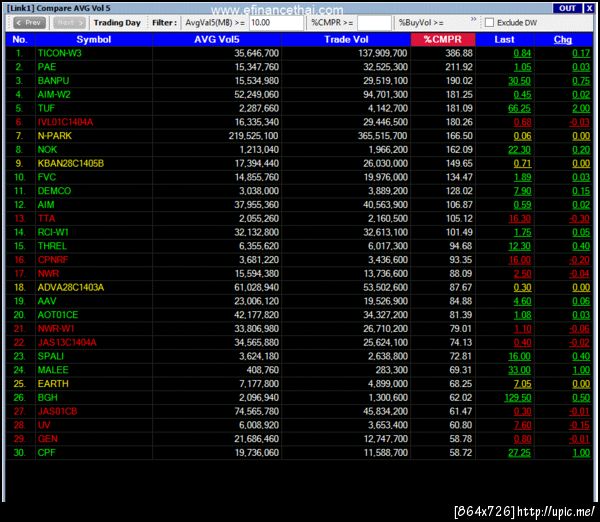Select symbol IVL01C1404A
600x522 pixels.
(65, 122)
